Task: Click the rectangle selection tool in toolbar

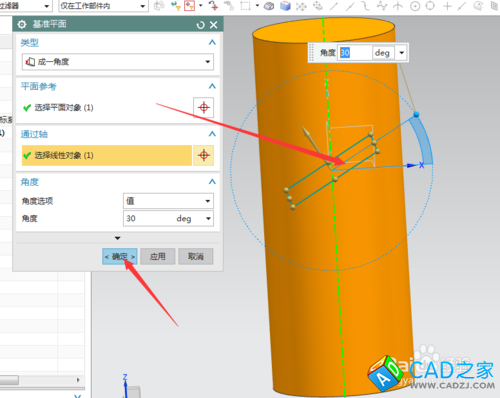Action: click(245, 6)
